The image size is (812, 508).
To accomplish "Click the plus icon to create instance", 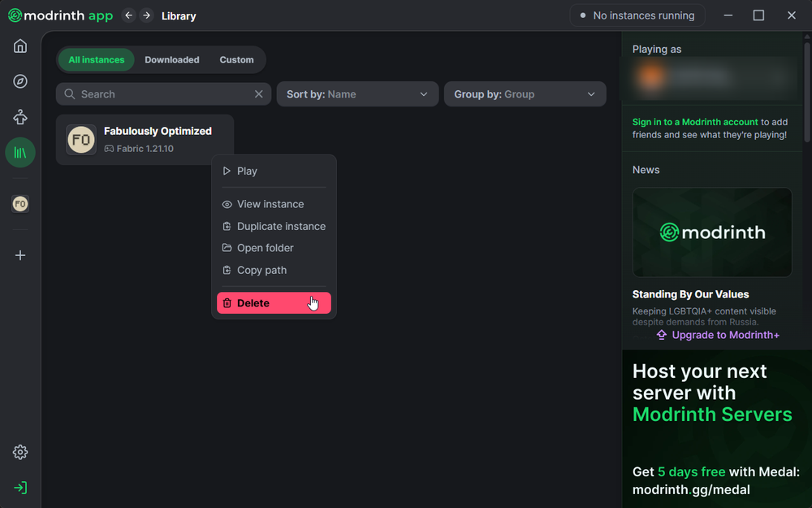I will coord(20,255).
